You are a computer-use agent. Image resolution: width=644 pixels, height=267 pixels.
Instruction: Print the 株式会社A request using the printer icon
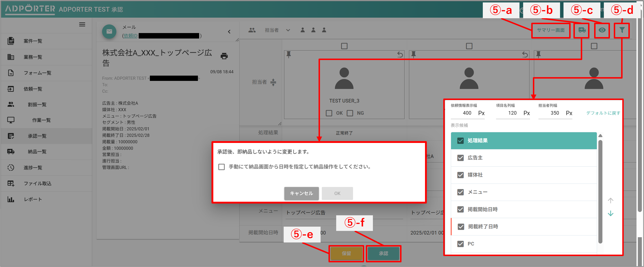(x=224, y=56)
